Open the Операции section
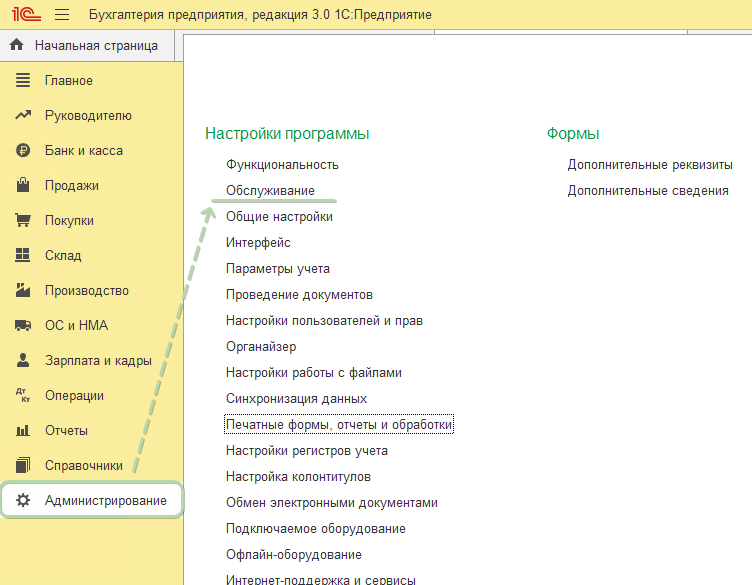Image resolution: width=752 pixels, height=585 pixels. point(91,395)
